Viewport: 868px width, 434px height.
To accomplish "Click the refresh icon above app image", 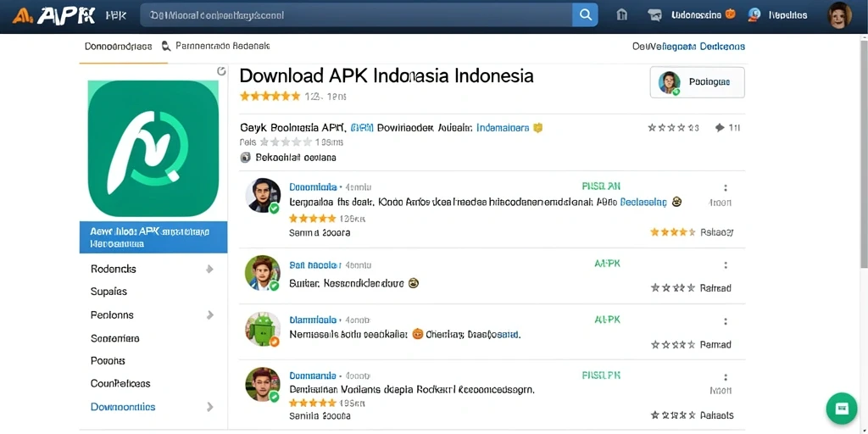I will 221,70.
